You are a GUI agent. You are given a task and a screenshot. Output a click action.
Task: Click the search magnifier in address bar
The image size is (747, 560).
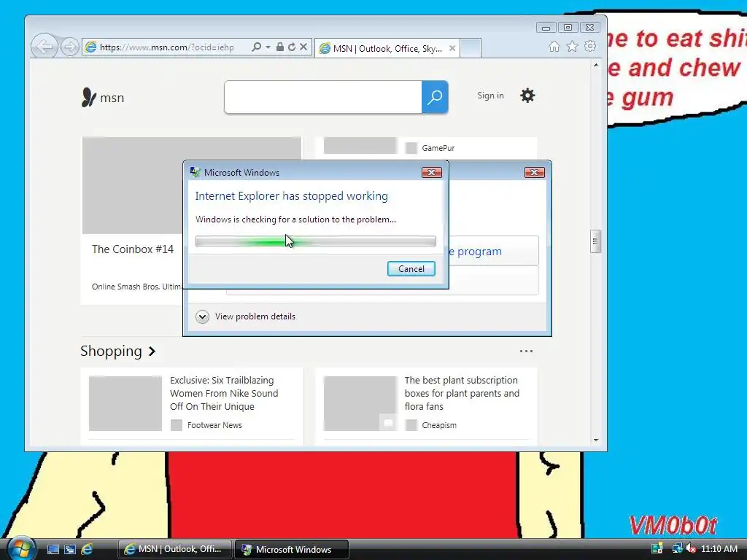[256, 47]
